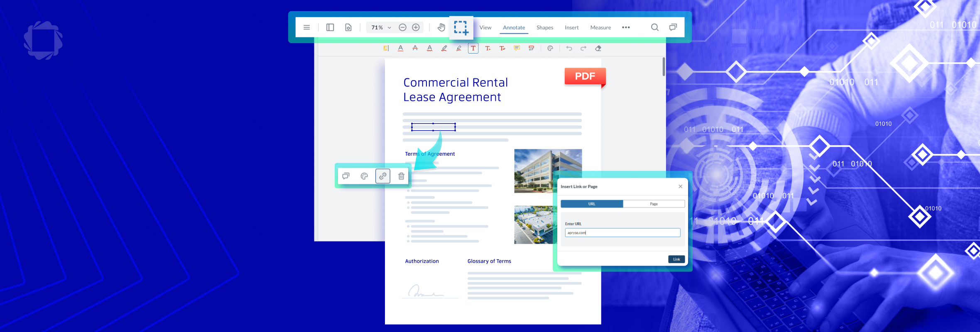Image resolution: width=980 pixels, height=332 pixels.
Task: Open the style palette icon in annotation toolbar
Action: tap(550, 48)
